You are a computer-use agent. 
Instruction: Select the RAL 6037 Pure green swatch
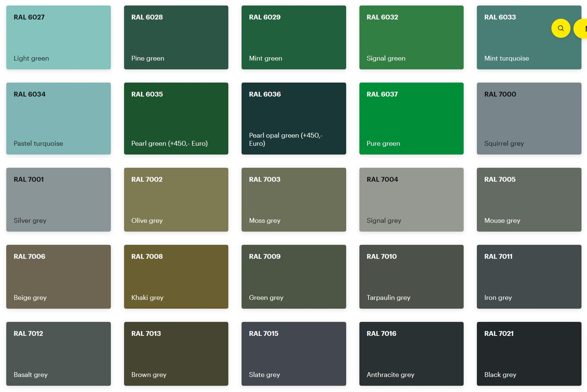point(411,119)
